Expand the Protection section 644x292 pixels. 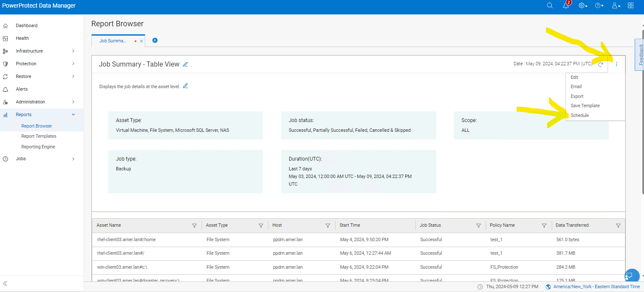coord(73,64)
